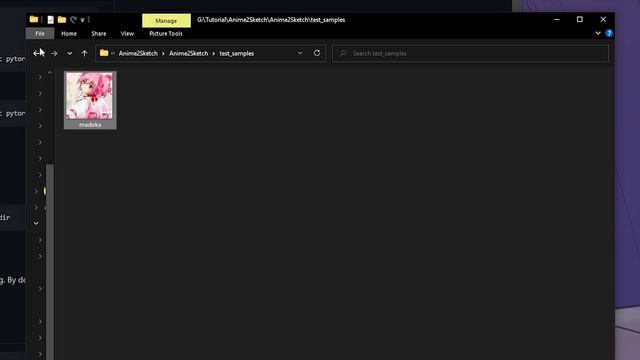Open Customize Quick Access Toolbar dropdown

pyautogui.click(x=82, y=20)
